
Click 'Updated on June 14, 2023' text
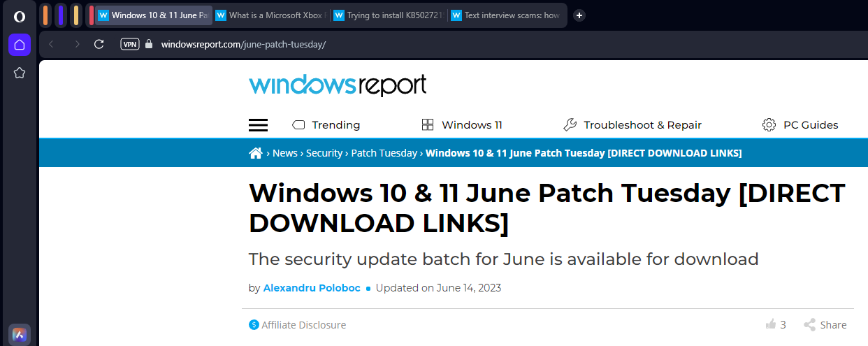pos(438,288)
